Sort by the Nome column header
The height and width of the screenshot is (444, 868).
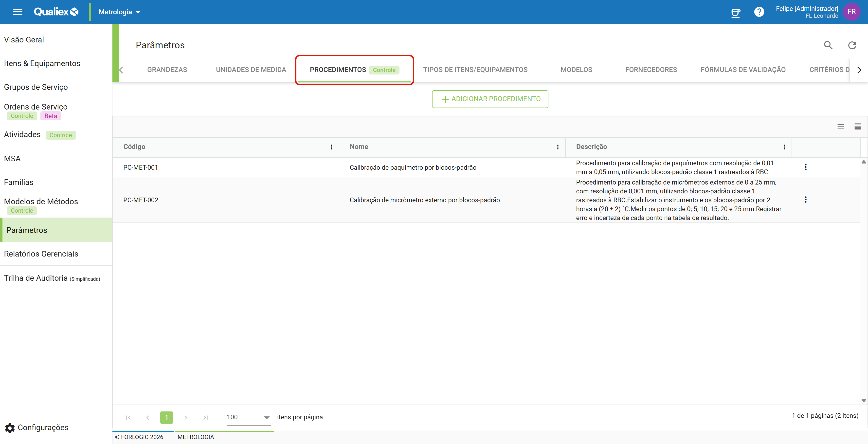(x=359, y=147)
